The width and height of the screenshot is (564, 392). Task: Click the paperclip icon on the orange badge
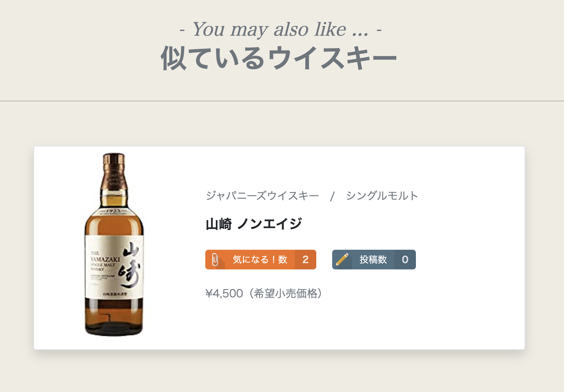click(x=215, y=260)
